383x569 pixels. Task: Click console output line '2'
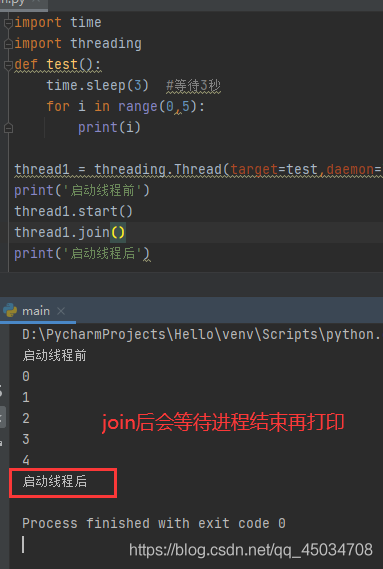click(26, 418)
